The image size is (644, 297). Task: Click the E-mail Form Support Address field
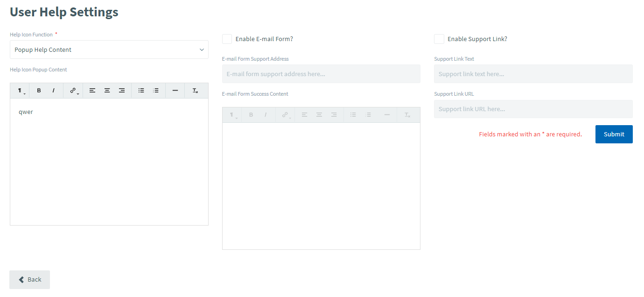(x=321, y=74)
